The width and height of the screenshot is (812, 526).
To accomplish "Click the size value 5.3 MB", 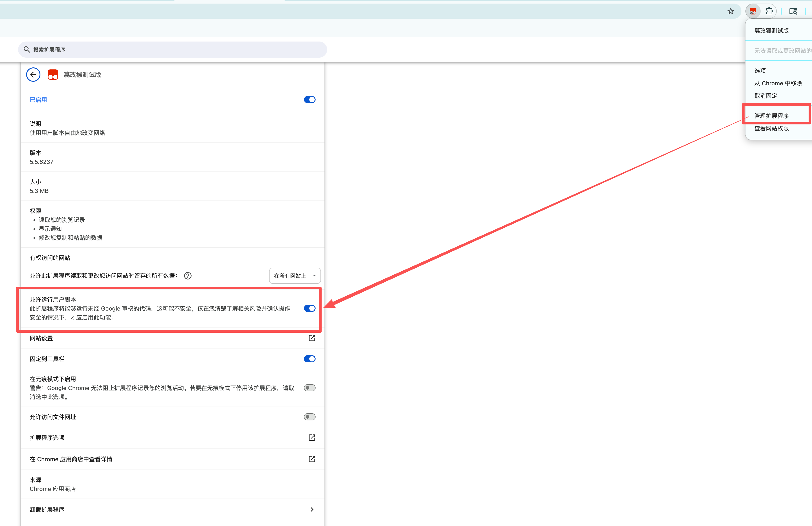I will tap(39, 191).
